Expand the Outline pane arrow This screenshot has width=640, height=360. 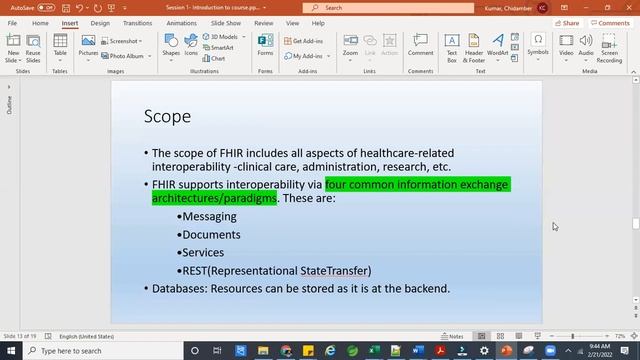(x=9, y=87)
